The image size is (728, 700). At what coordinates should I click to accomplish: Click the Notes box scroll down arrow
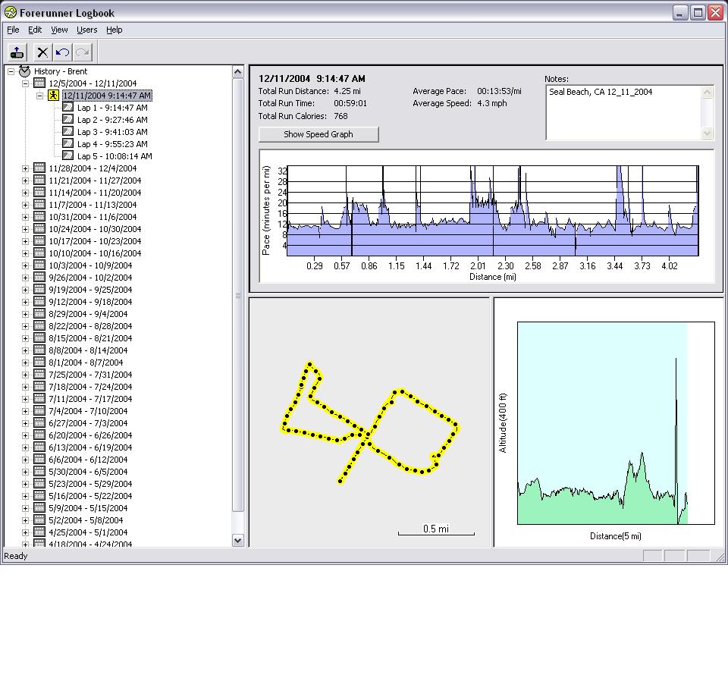click(x=707, y=133)
